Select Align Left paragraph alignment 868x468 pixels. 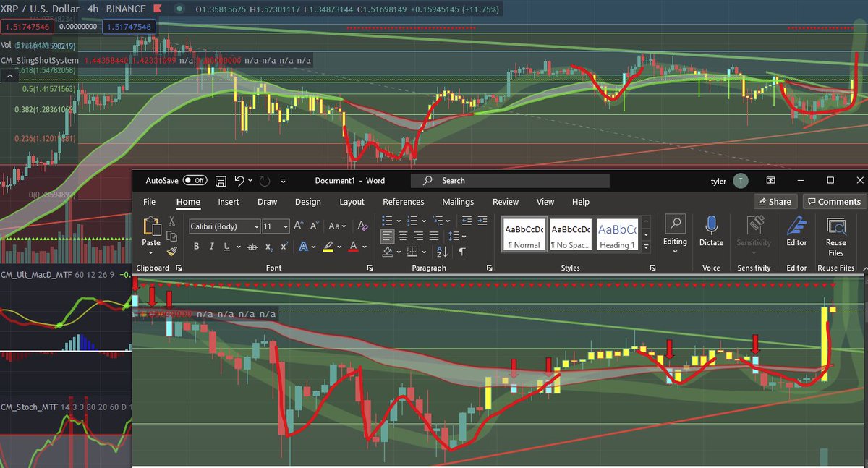(387, 236)
